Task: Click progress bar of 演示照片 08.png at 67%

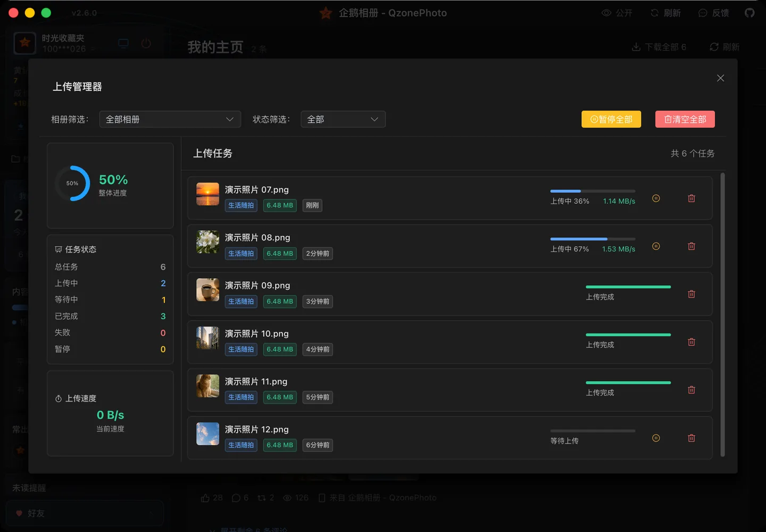Action: point(593,239)
